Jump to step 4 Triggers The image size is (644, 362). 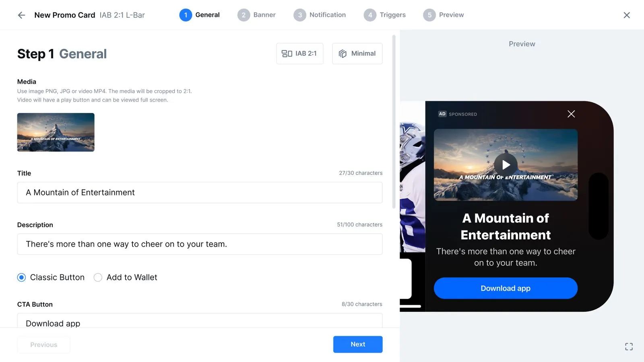click(384, 15)
